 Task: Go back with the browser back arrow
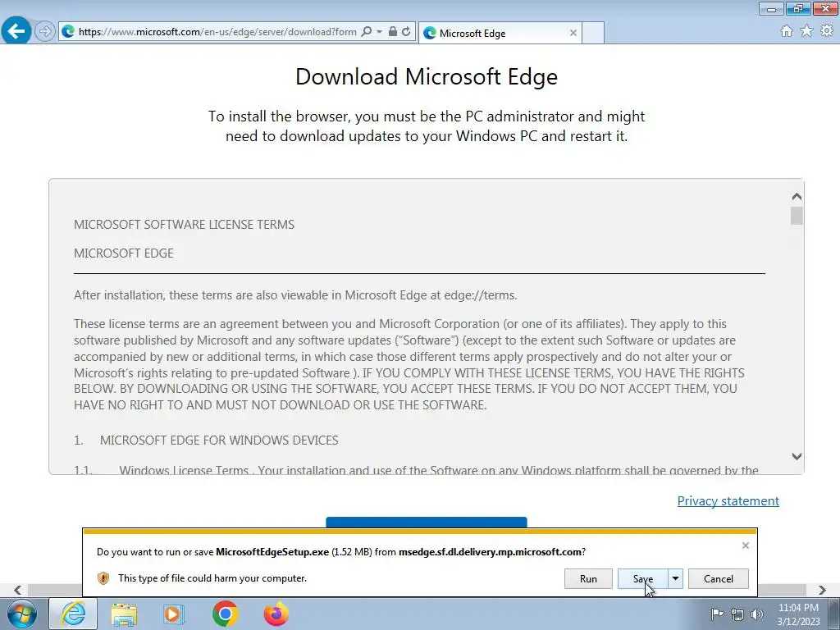click(16, 31)
